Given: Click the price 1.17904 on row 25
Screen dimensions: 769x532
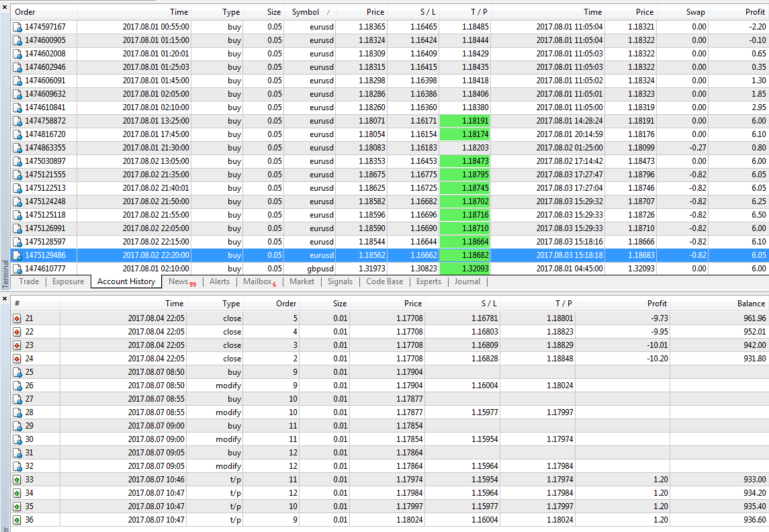Looking at the screenshot, I should (410, 372).
